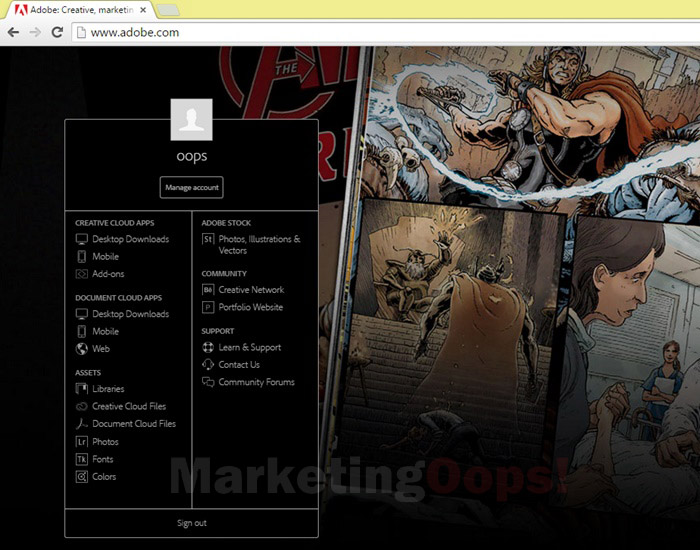
Task: Click the Document Cloud Mobile phone icon
Action: point(82,331)
